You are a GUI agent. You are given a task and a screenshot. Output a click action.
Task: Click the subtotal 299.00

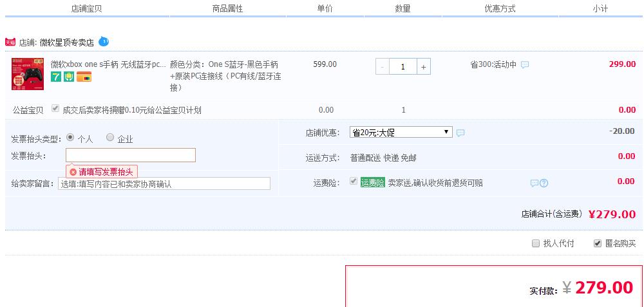[x=622, y=64]
